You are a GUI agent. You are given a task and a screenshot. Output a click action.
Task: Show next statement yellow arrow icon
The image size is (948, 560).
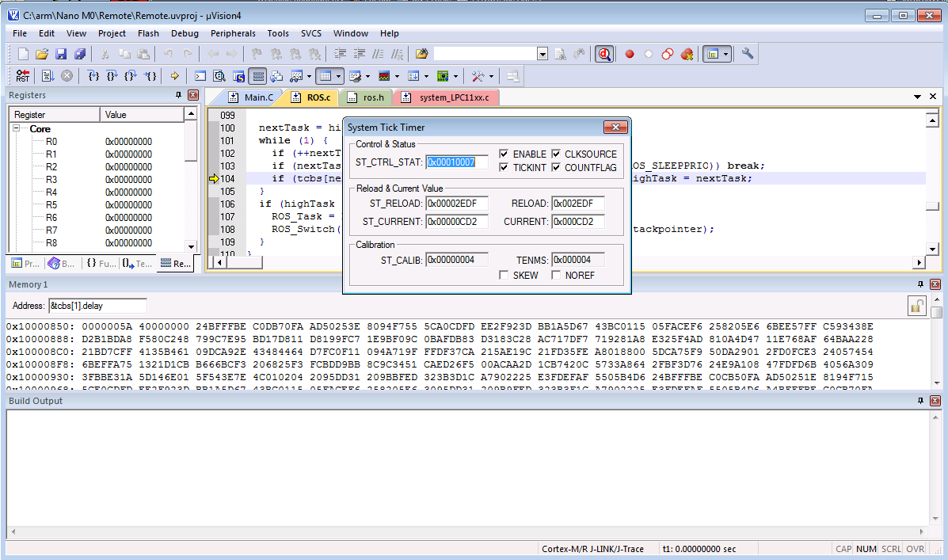pos(175,76)
